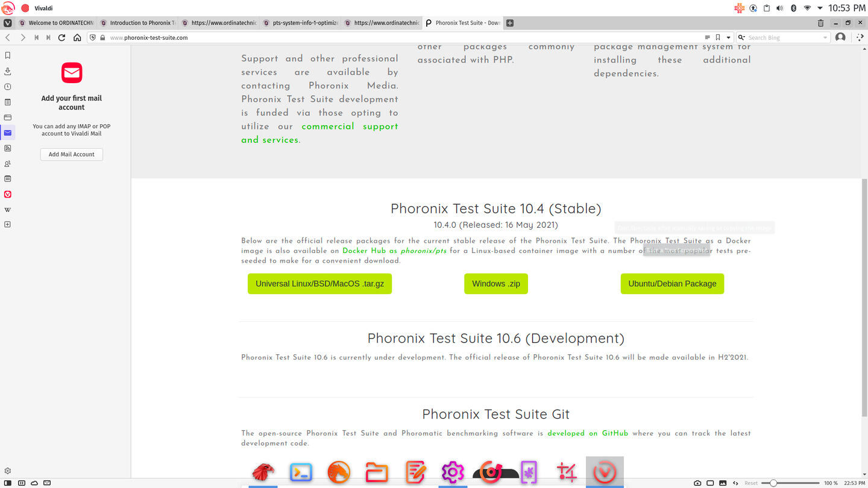Capture page with camera icon

(x=697, y=483)
